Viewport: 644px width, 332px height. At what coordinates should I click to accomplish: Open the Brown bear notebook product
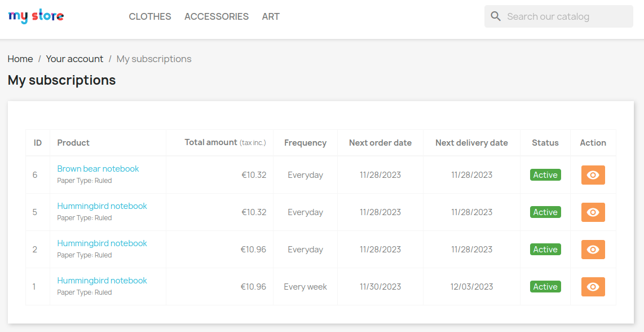click(x=98, y=169)
